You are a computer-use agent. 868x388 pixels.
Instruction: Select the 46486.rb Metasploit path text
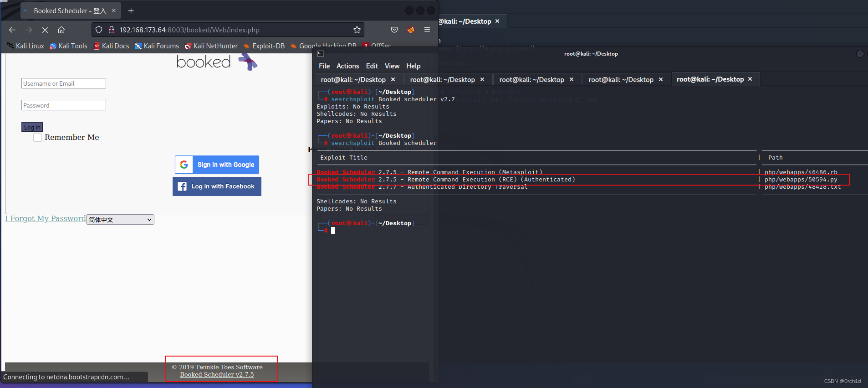point(801,172)
